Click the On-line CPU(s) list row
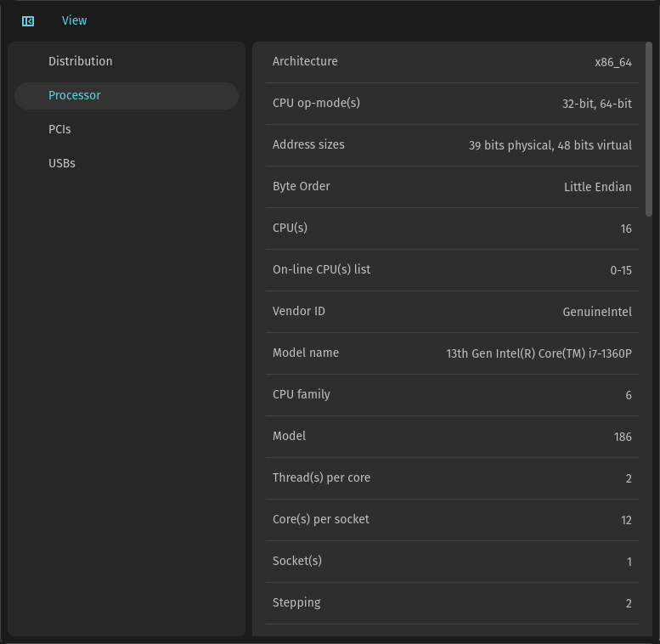The width and height of the screenshot is (660, 644). click(x=452, y=270)
